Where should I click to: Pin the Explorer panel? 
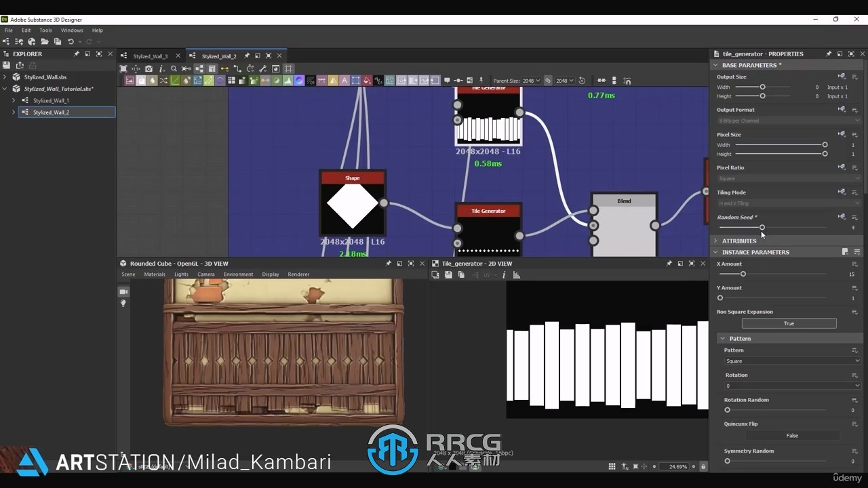point(77,54)
